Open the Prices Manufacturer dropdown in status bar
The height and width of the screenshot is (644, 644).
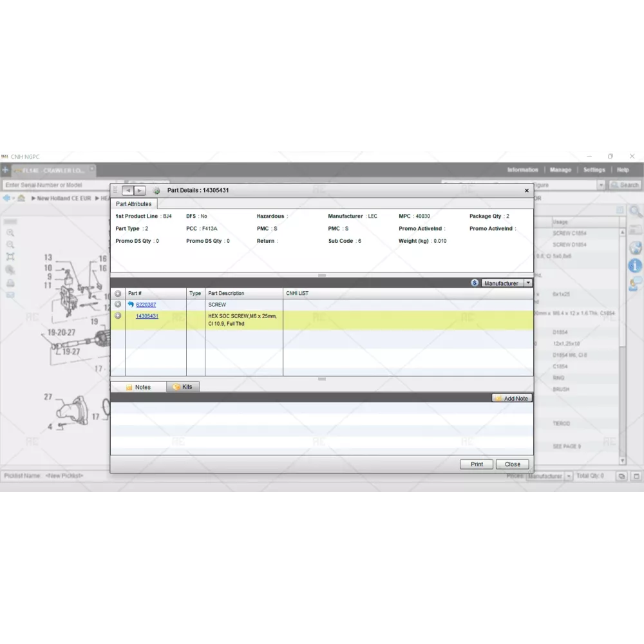568,476
